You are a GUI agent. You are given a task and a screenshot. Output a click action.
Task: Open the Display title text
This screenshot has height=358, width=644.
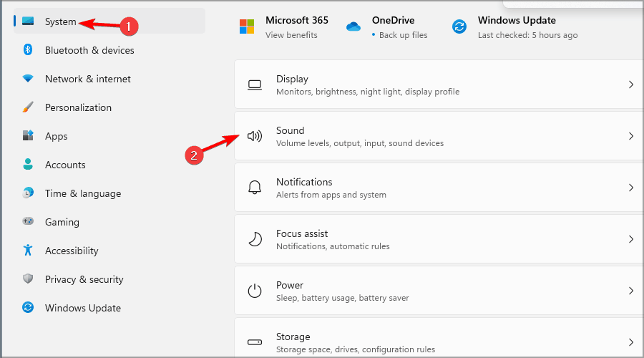click(x=292, y=79)
